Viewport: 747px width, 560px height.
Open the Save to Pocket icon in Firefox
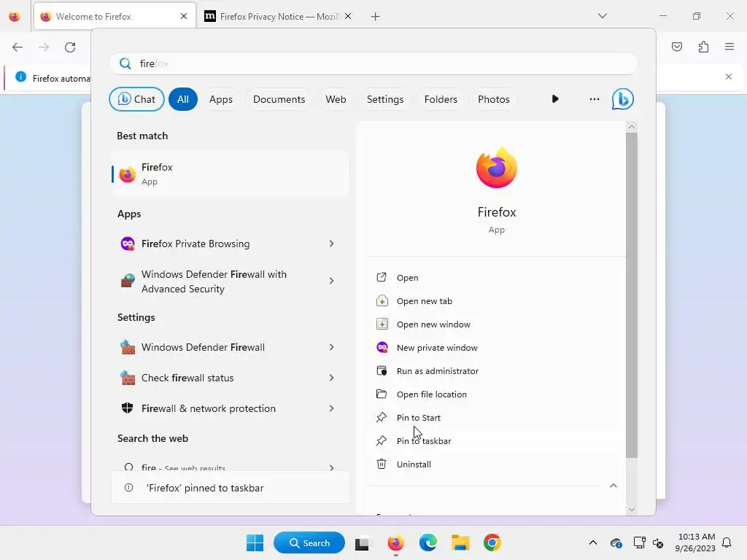click(x=676, y=47)
